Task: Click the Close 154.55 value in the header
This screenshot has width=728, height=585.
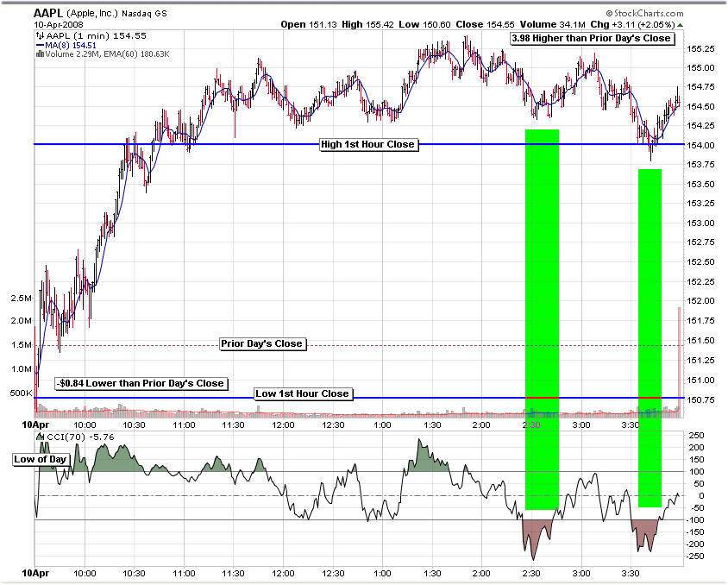Action: point(485,25)
